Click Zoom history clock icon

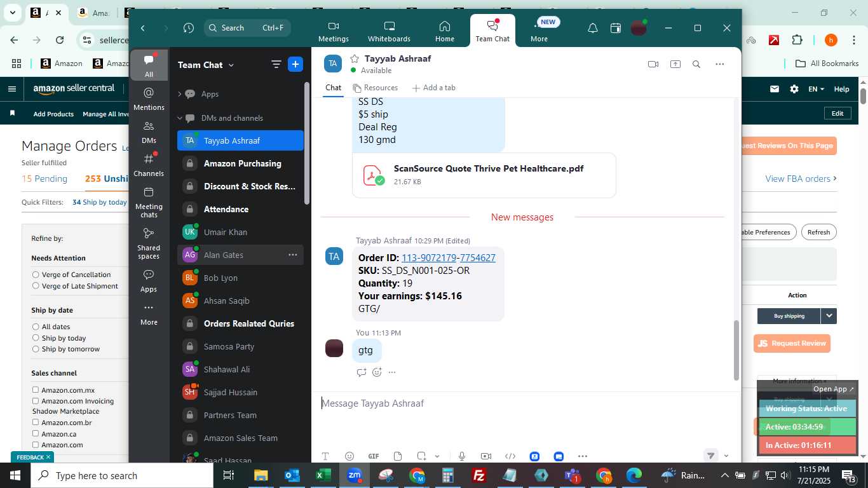pos(188,28)
